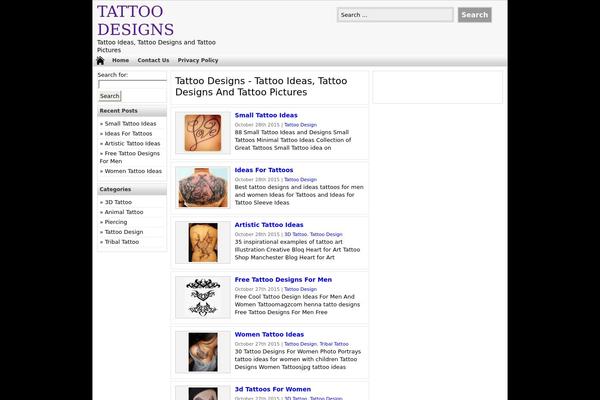Open the Small Tattoo Ideas article heading

(x=266, y=115)
